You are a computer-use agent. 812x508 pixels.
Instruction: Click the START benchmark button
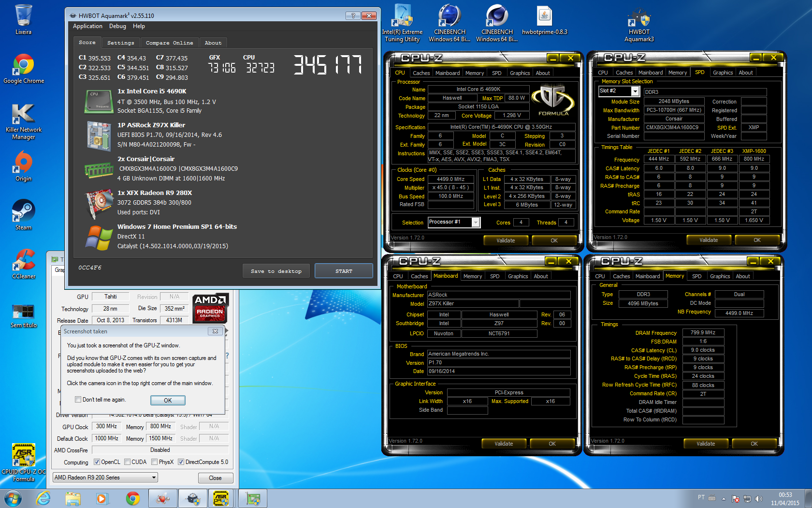pos(344,271)
